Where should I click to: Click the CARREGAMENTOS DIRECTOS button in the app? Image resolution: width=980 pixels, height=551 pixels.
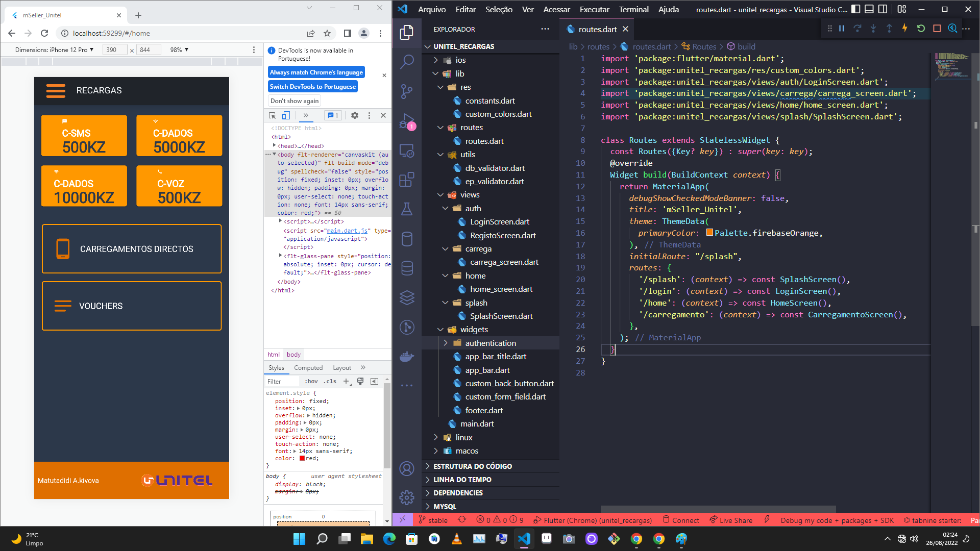[x=131, y=249]
